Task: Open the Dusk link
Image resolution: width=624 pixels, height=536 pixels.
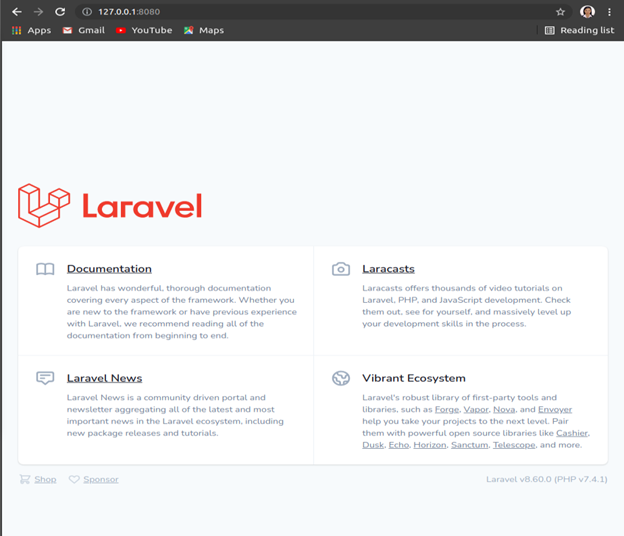Action: 373,445
